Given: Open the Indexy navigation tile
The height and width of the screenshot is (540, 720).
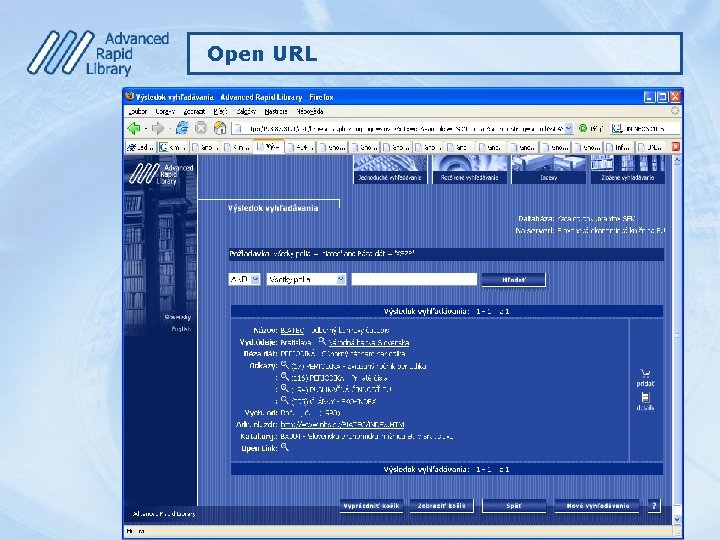Looking at the screenshot, I should 548,169.
